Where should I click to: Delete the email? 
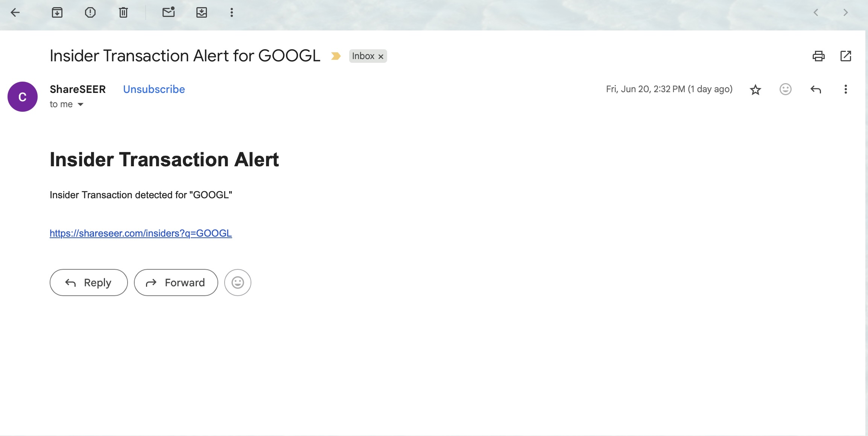tap(123, 12)
